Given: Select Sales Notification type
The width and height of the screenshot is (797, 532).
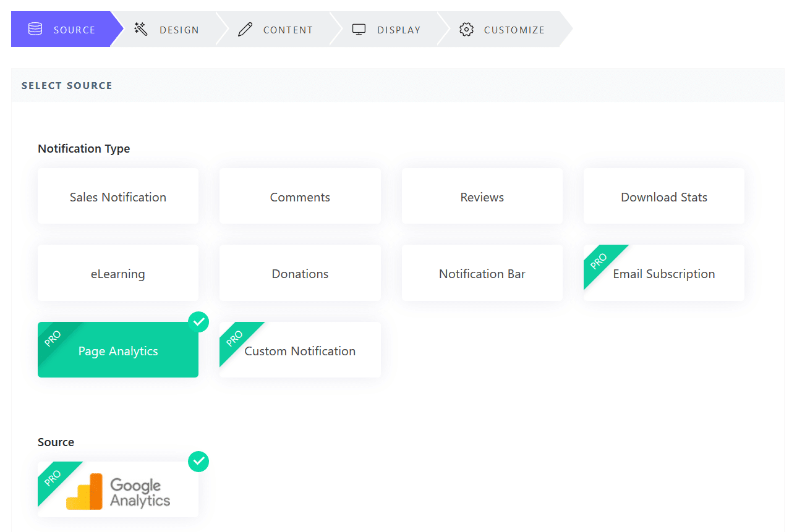Looking at the screenshot, I should 118,196.
